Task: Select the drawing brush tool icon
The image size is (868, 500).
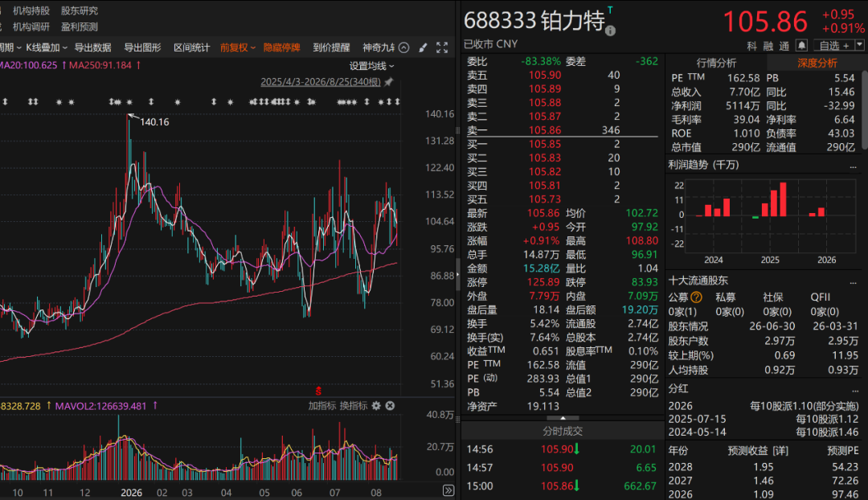Action: (x=423, y=47)
